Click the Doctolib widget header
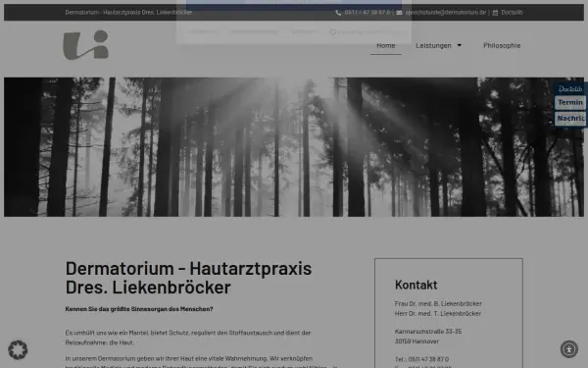This screenshot has height=368, width=588. pos(570,89)
